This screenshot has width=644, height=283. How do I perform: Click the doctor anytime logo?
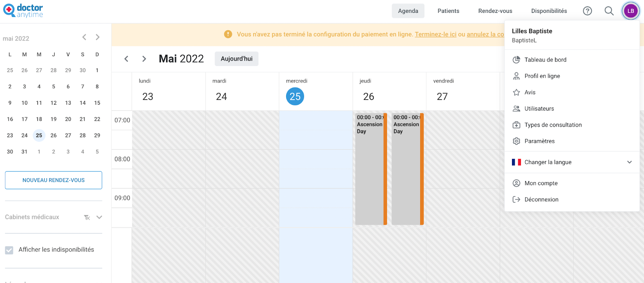tap(23, 10)
